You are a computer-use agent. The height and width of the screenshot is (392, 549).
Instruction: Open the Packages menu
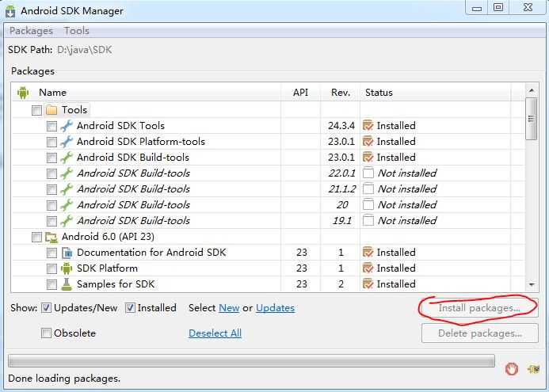[x=31, y=31]
